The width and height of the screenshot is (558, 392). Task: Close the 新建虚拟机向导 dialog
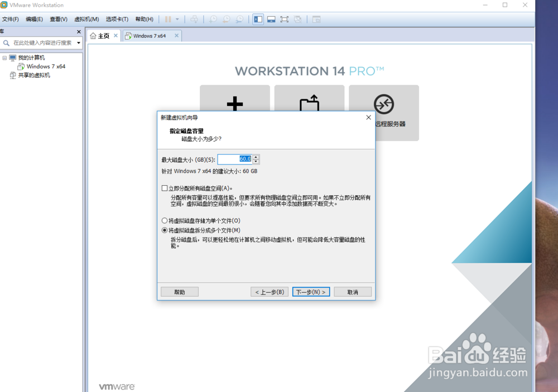[x=369, y=118]
